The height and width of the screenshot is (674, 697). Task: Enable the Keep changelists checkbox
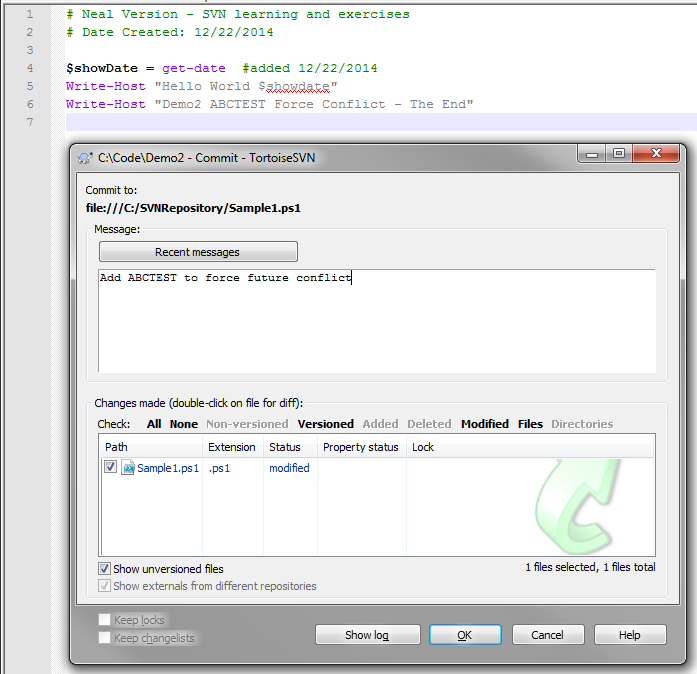click(x=104, y=638)
